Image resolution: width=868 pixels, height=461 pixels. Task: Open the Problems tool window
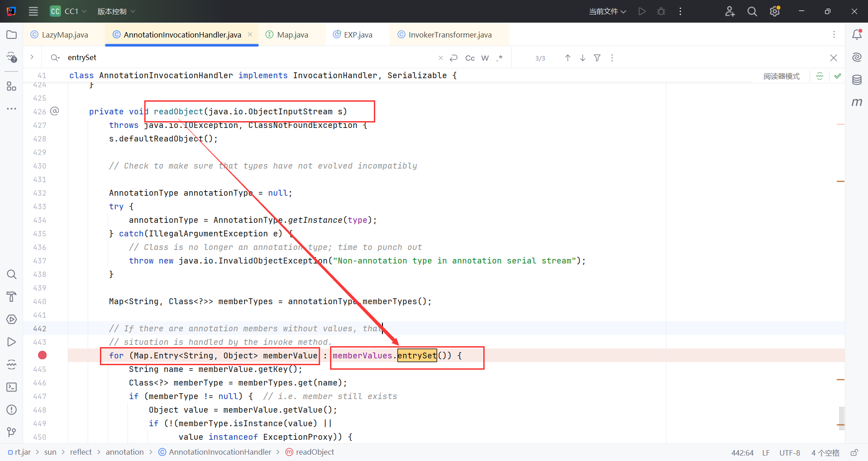12,410
